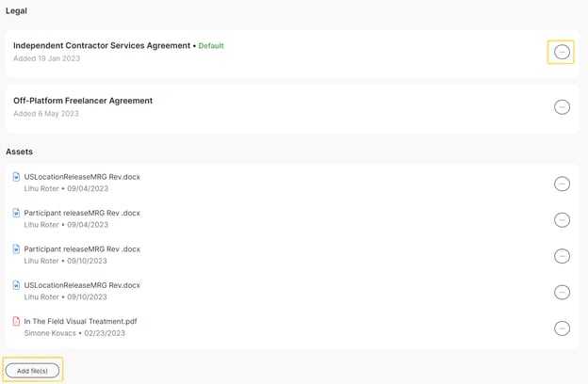Click PDF icon of In The Field Visual Treatment
588x384 pixels.
point(16,321)
